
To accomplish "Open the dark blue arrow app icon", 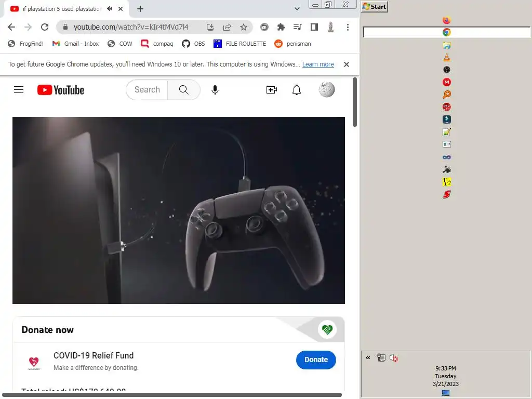I will coord(446,119).
